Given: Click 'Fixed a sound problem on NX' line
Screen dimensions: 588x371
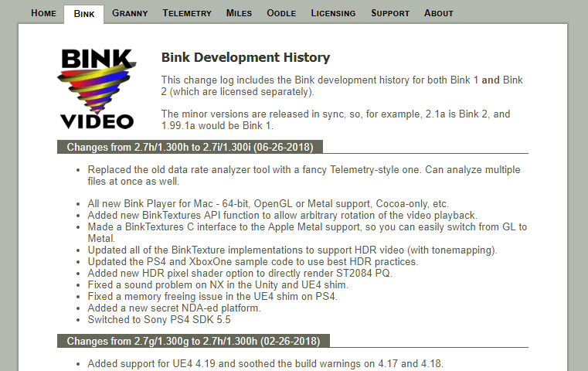Looking at the screenshot, I should tap(218, 285).
